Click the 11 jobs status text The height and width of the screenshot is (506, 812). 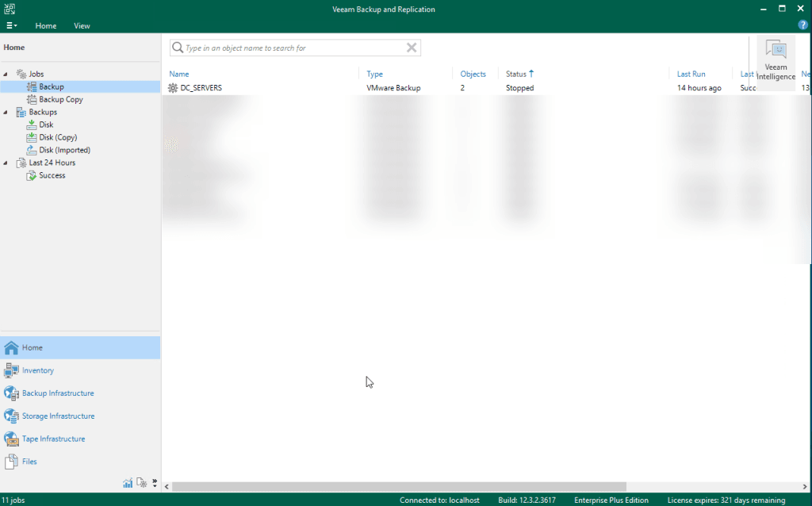point(13,500)
